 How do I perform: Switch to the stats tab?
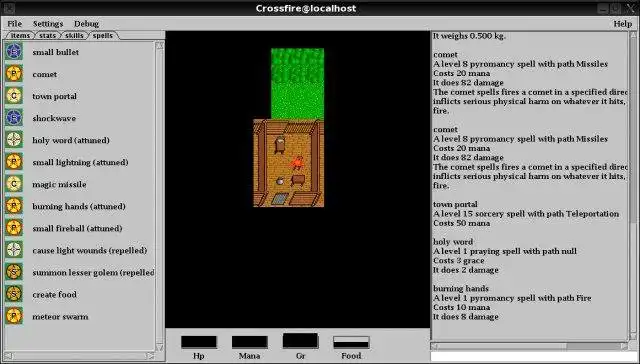pyautogui.click(x=47, y=36)
